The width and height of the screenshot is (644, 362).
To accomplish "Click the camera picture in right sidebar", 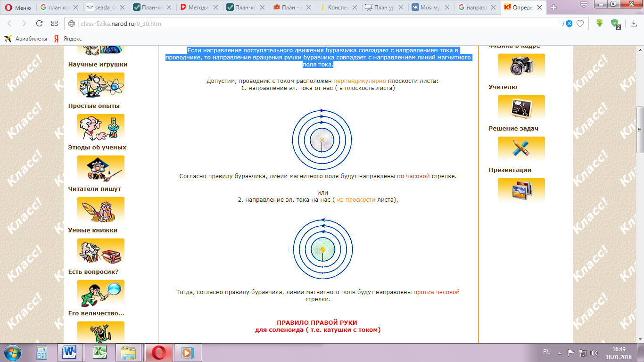I will click(x=521, y=66).
